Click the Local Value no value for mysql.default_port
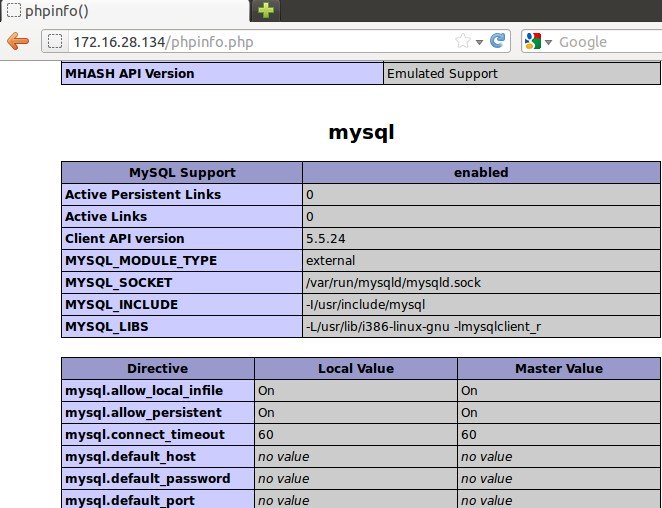Image resolution: width=662 pixels, height=508 pixels. pos(283,500)
